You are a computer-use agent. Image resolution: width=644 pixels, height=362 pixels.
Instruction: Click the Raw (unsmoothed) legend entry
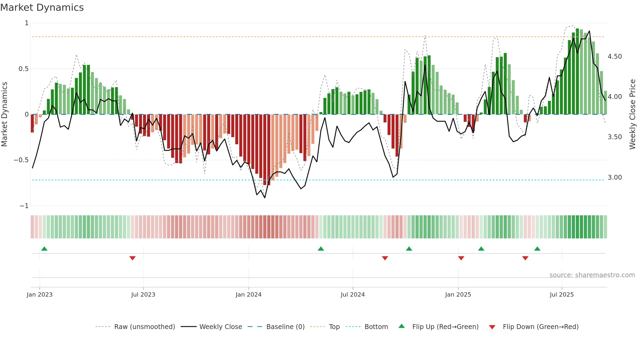[135, 327]
